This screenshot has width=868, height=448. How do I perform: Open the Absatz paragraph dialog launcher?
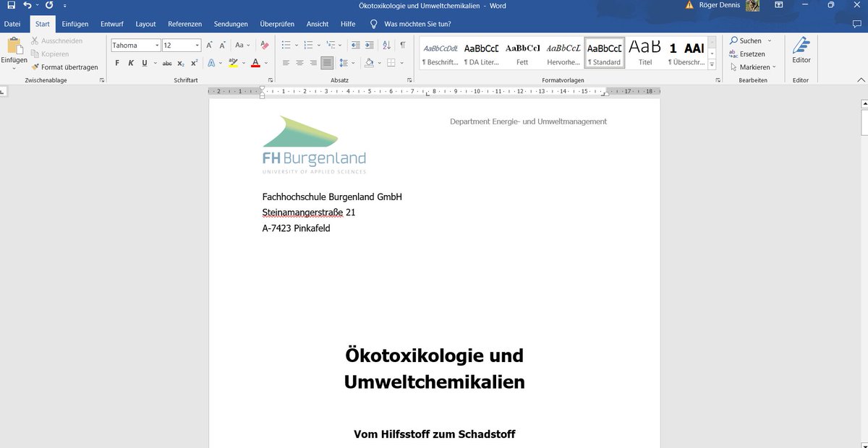click(x=410, y=80)
